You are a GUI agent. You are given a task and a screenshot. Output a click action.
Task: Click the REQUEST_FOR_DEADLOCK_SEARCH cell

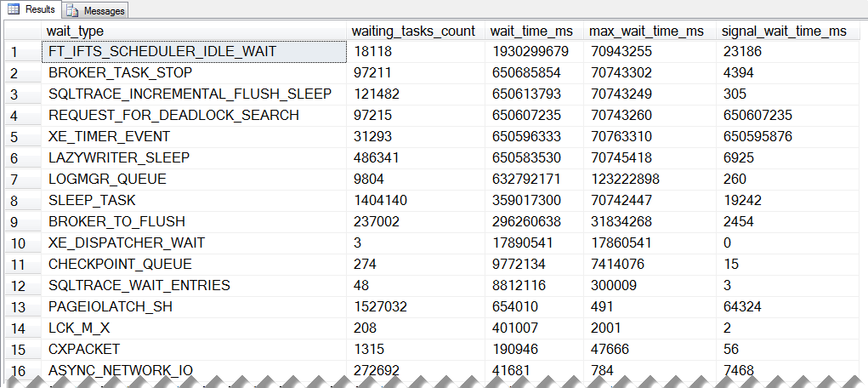[195, 115]
